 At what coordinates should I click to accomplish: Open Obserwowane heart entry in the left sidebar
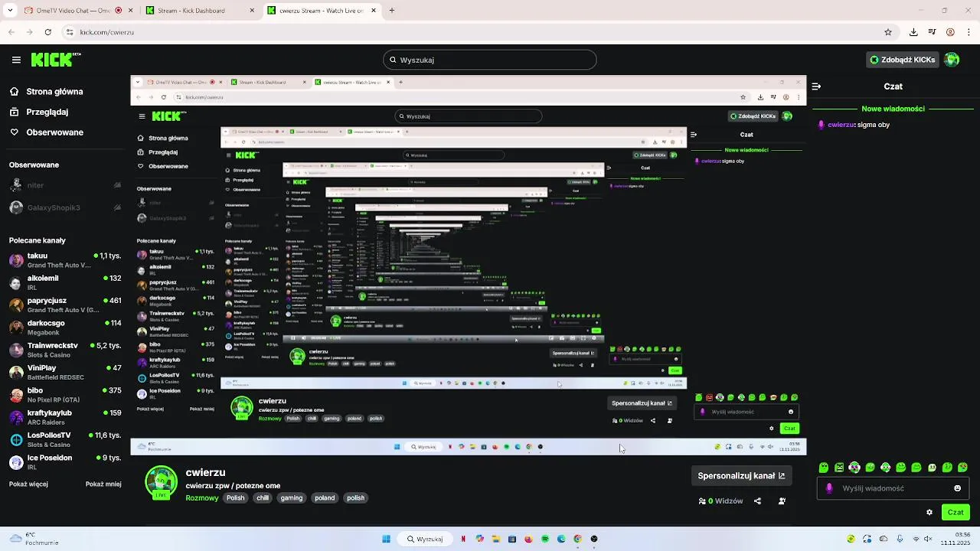tap(46, 132)
